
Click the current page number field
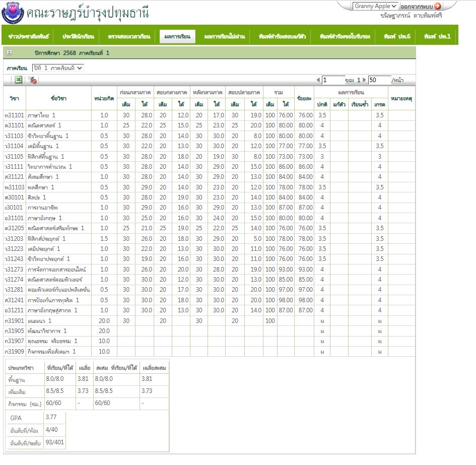click(333, 80)
